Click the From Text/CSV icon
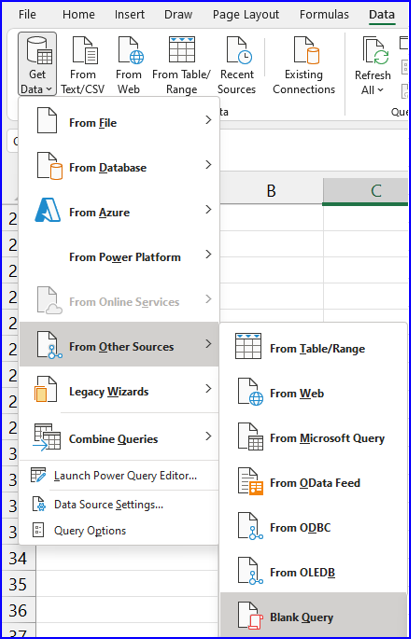411x639 pixels. coord(85,50)
